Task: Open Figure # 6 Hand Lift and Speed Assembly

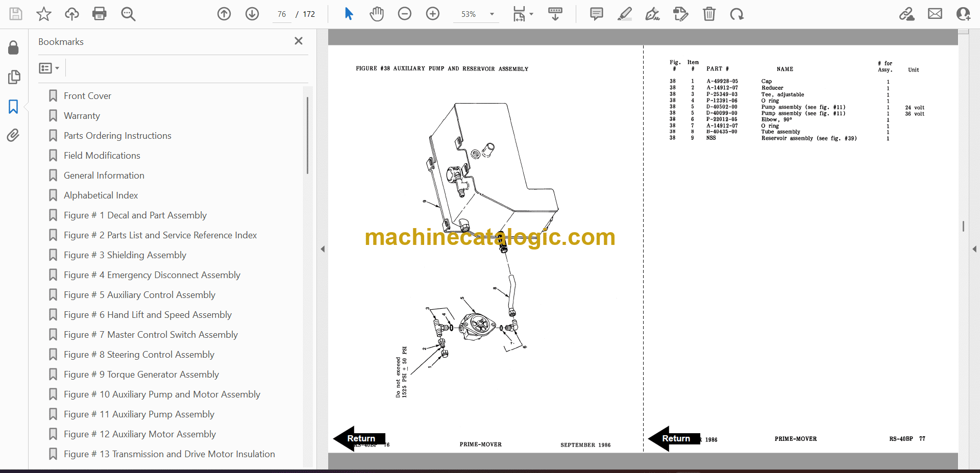Action: point(148,315)
